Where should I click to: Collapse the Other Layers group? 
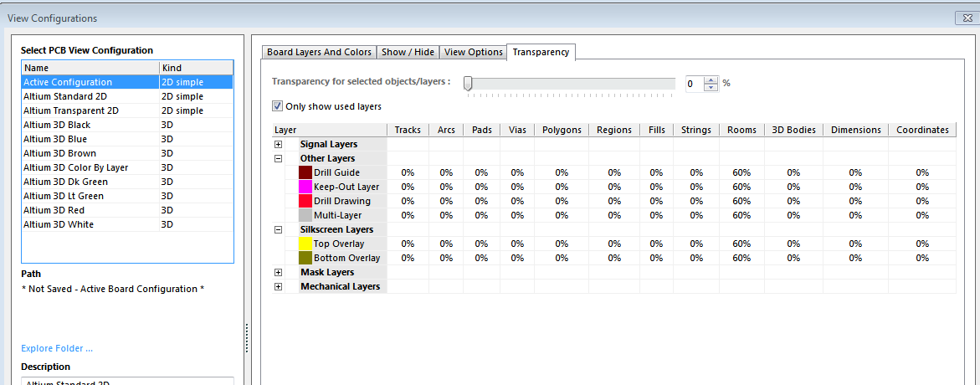[278, 159]
